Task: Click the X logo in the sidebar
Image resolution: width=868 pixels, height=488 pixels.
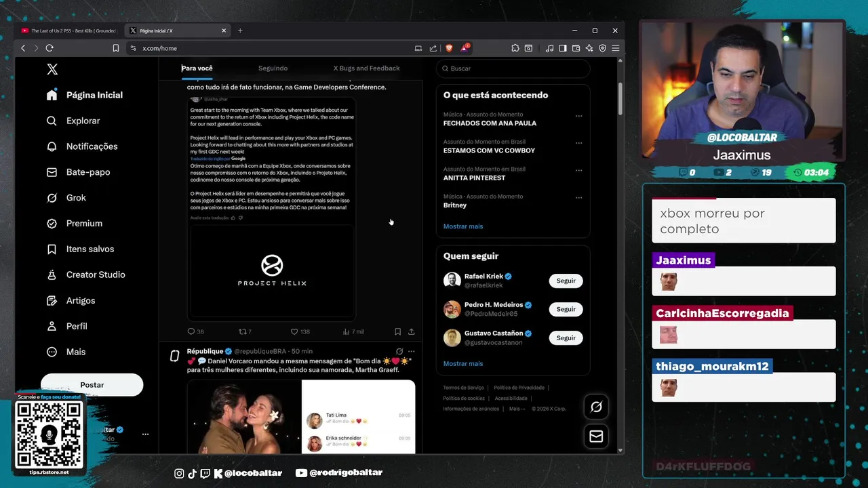Action: pyautogui.click(x=52, y=69)
